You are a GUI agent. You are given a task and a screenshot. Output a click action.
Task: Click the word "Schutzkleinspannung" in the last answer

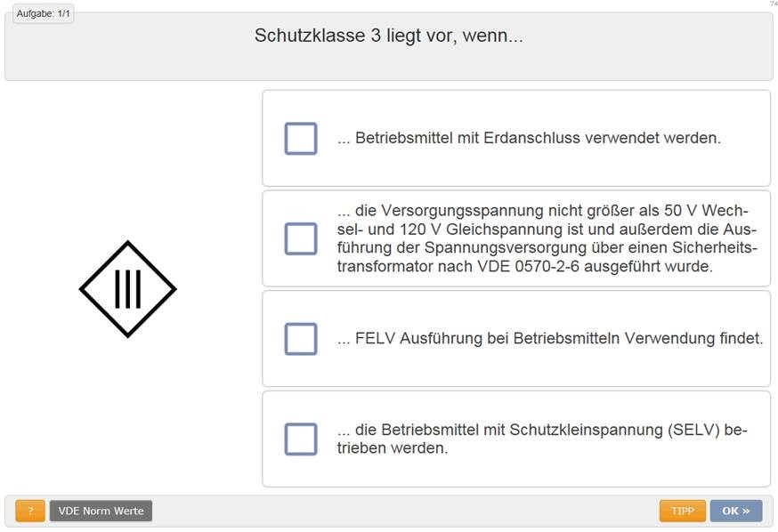pos(585,430)
